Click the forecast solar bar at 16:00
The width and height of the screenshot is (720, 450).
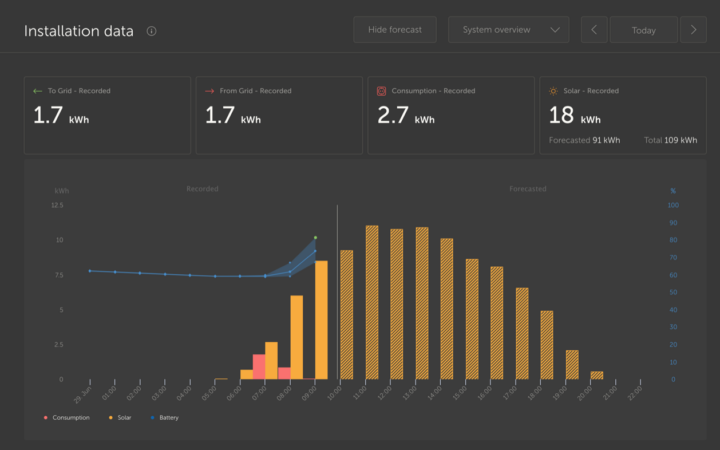(497, 323)
